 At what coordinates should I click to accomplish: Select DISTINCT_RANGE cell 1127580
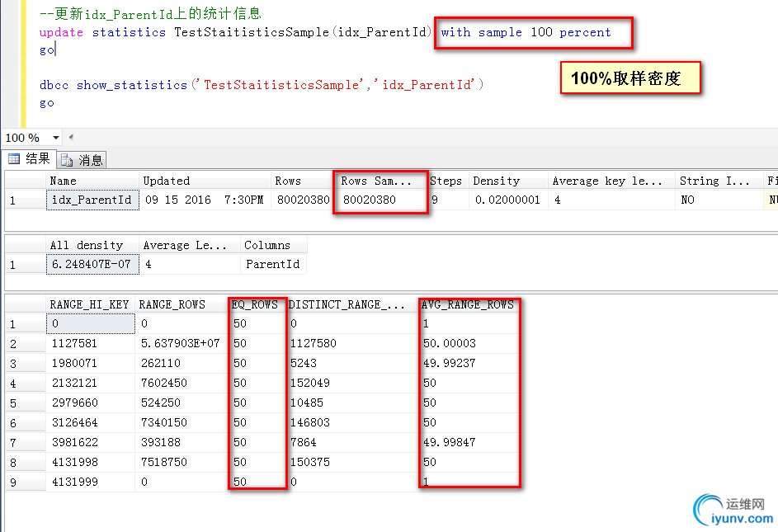tap(352, 343)
